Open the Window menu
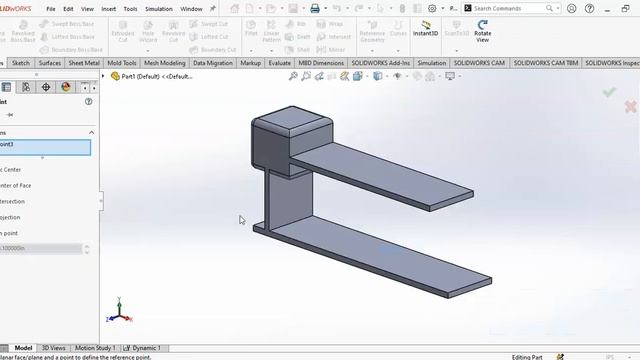Viewport: 640px width, 360px height. [191, 9]
